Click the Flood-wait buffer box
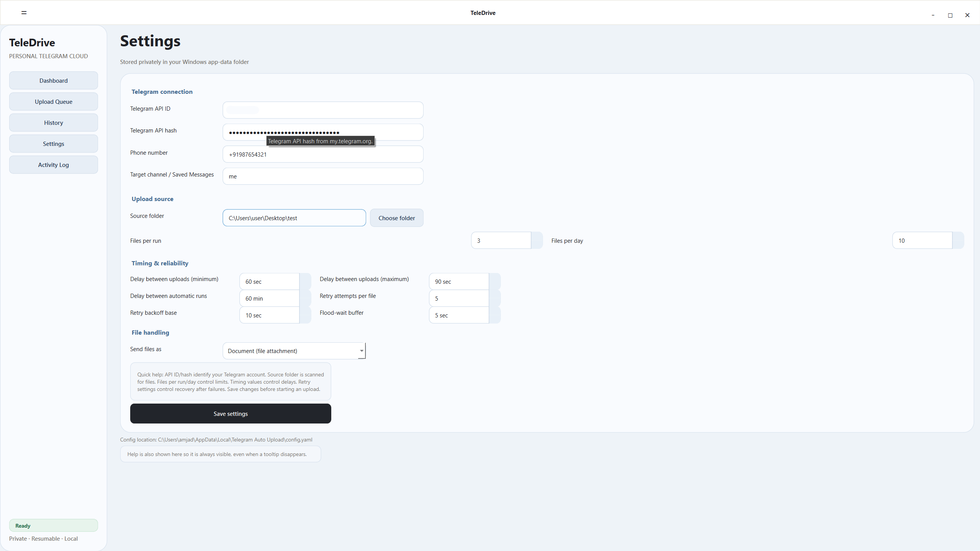 point(459,315)
